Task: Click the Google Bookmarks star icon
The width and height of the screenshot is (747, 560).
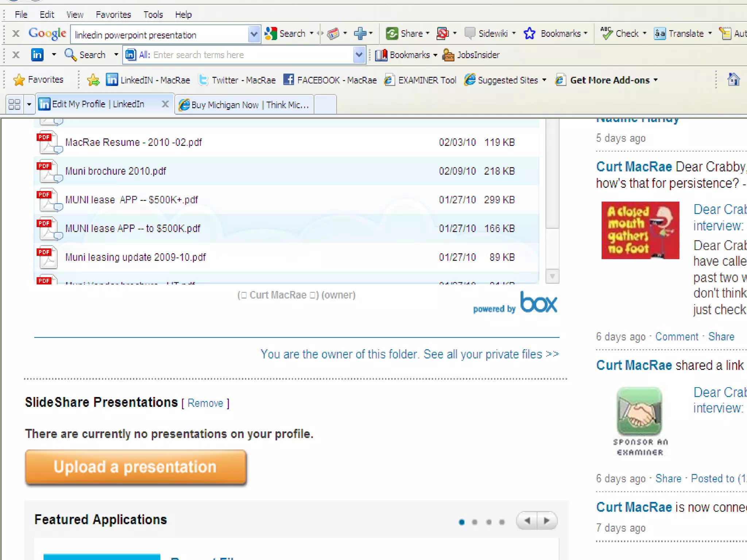Action: [529, 34]
